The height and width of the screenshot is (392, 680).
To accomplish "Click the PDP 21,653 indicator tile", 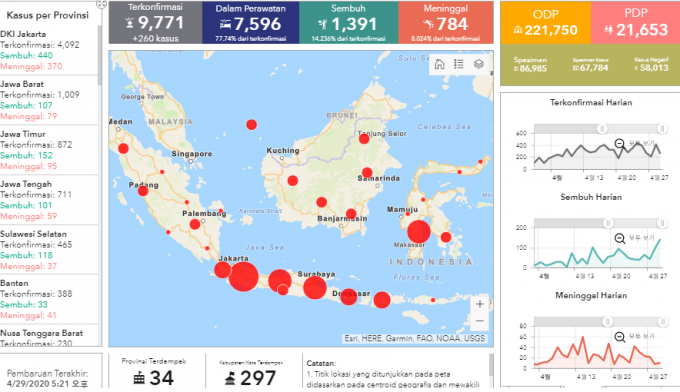I will (x=635, y=23).
